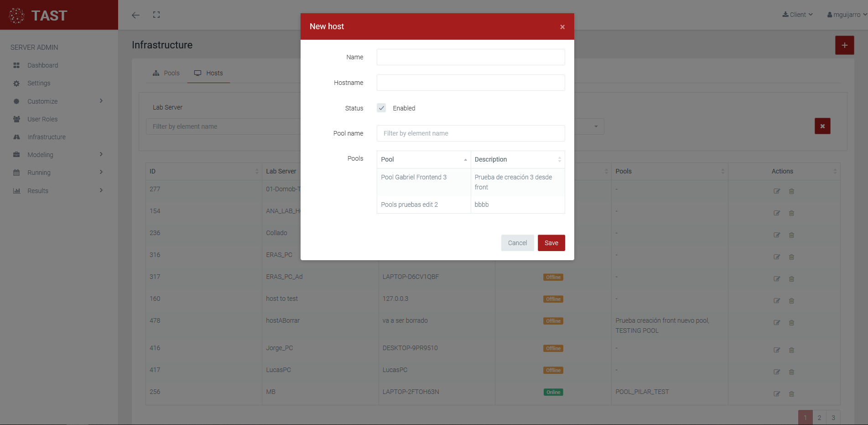This screenshot has width=868, height=425.
Task: Toggle fullscreen mode icon
Action: (156, 15)
